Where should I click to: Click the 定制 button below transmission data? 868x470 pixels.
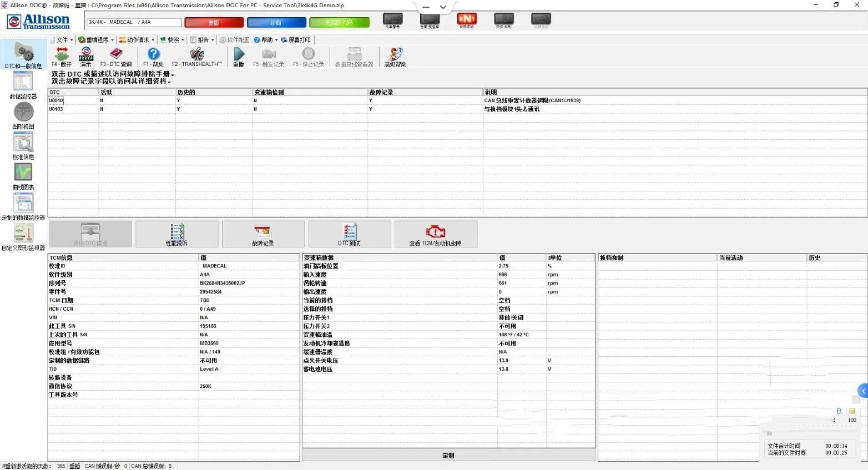pos(448,455)
